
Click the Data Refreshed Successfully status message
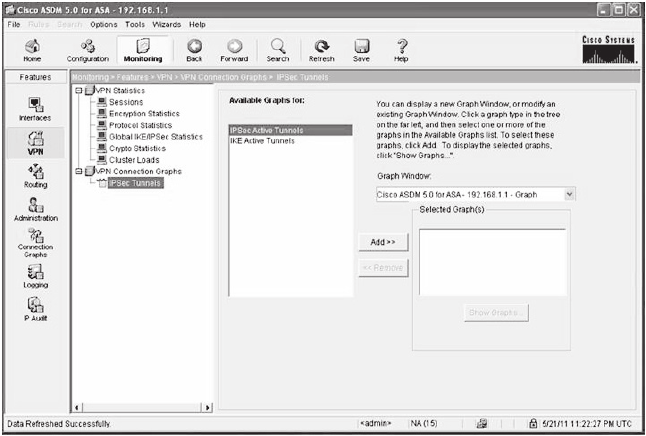pos(59,424)
